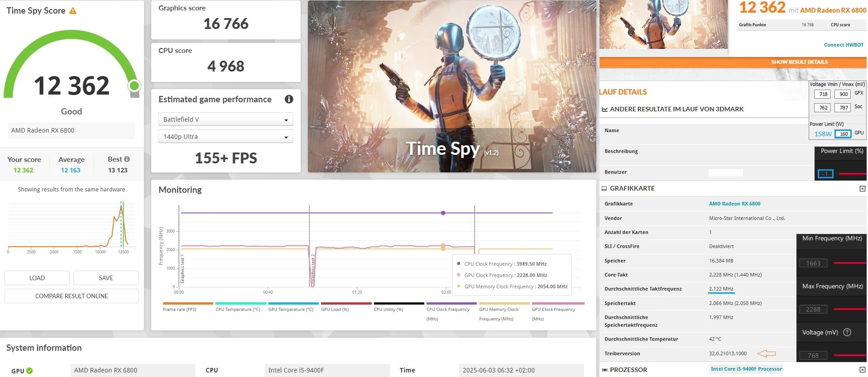
Task: Click the ANDERE RESULTATE IM LAUF VON 3DMARK header
Action: tap(676, 109)
